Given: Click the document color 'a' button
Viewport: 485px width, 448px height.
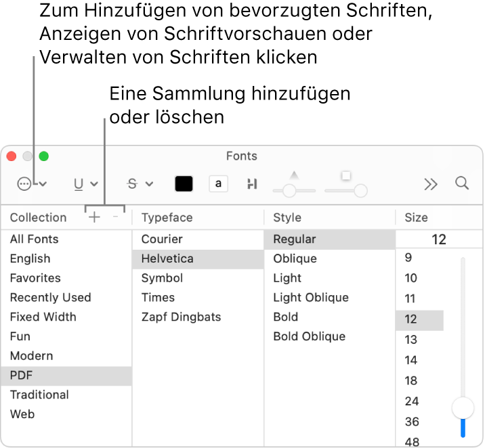Looking at the screenshot, I should [218, 184].
